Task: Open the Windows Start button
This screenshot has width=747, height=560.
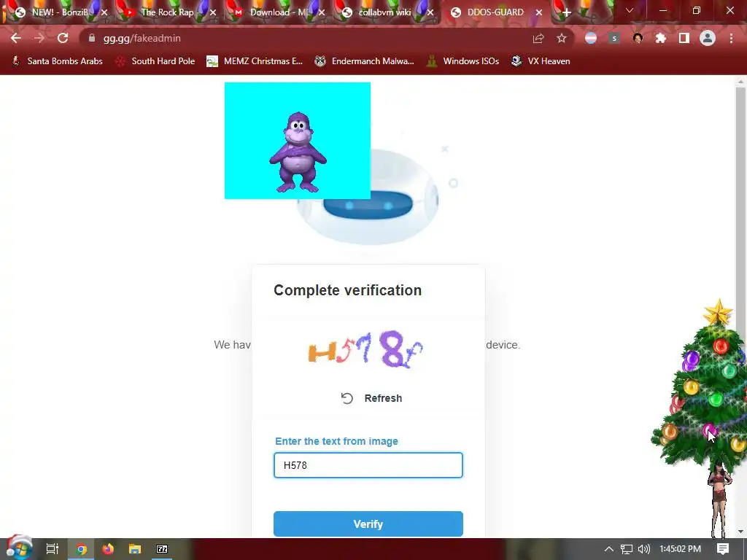Action: click(18, 548)
